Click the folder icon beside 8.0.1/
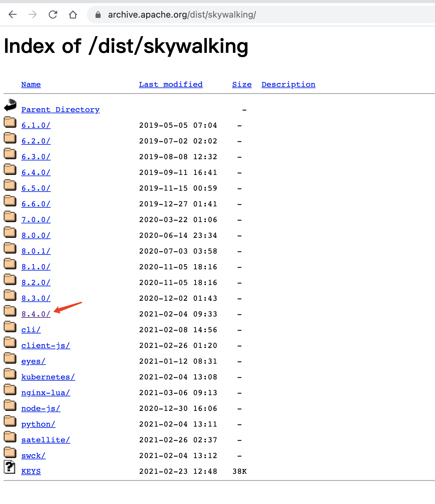Image resolution: width=435 pixels, height=504 pixels. coord(10,248)
